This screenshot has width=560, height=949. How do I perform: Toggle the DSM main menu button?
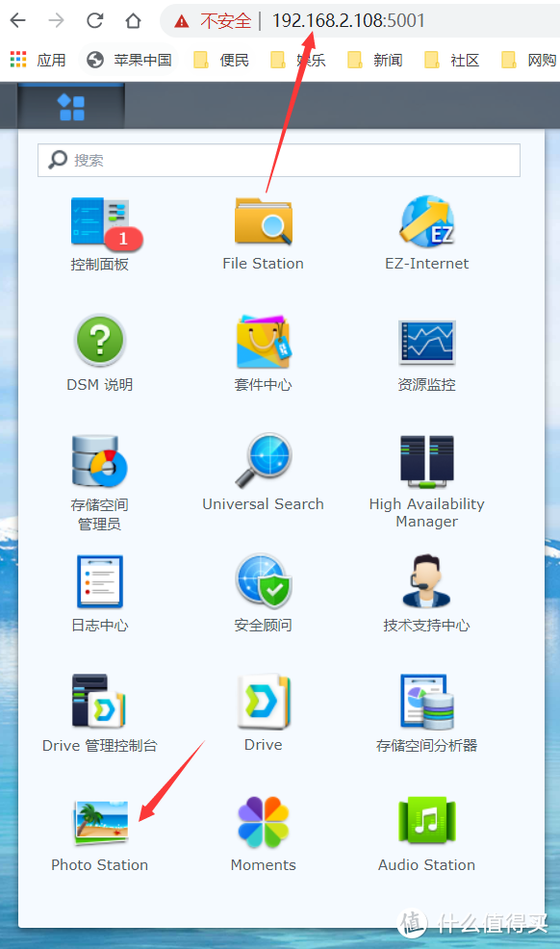click(71, 107)
